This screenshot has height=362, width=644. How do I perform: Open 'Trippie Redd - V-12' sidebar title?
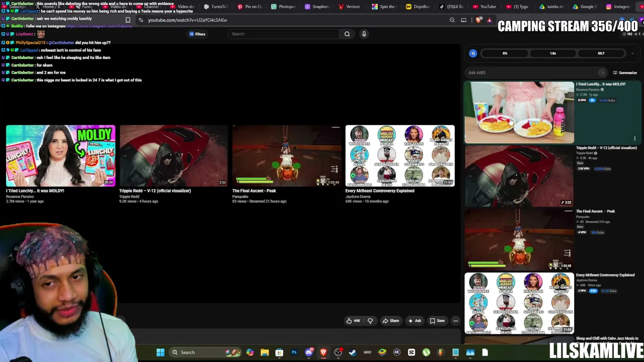coord(606,148)
